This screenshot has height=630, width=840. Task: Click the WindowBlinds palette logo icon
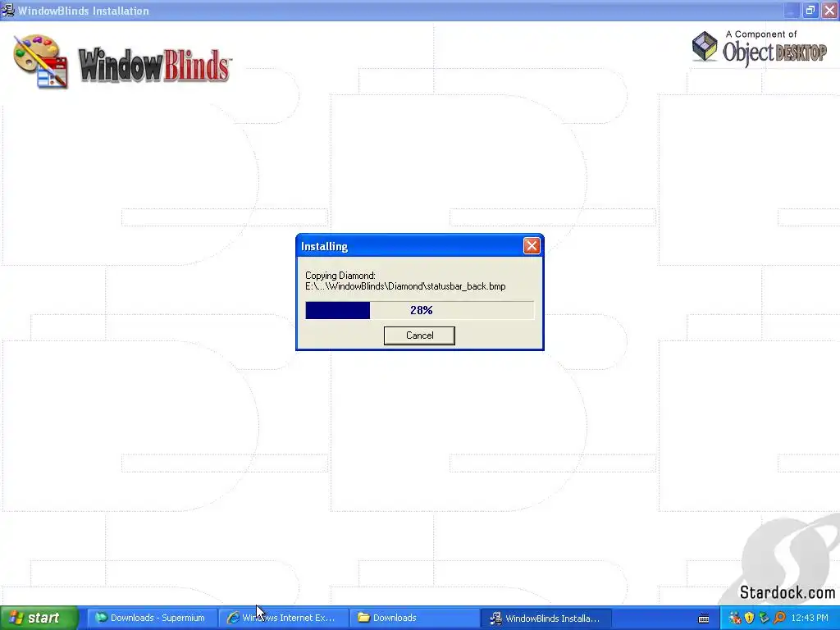(x=41, y=61)
